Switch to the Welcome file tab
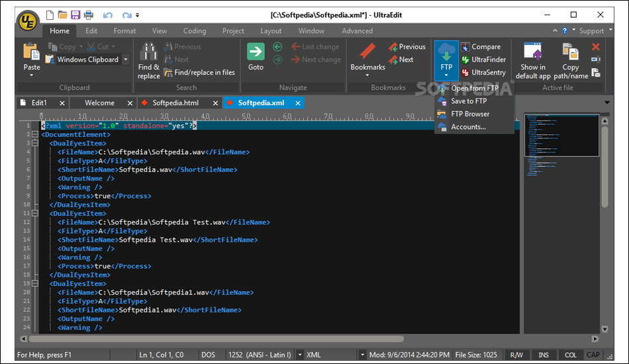Viewport: 629px width, 364px height. coord(99,103)
